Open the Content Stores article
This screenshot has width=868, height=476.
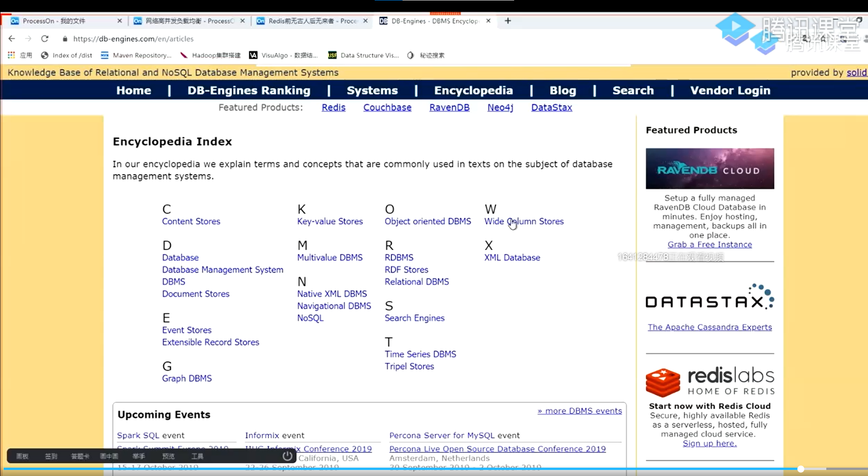coord(191,221)
